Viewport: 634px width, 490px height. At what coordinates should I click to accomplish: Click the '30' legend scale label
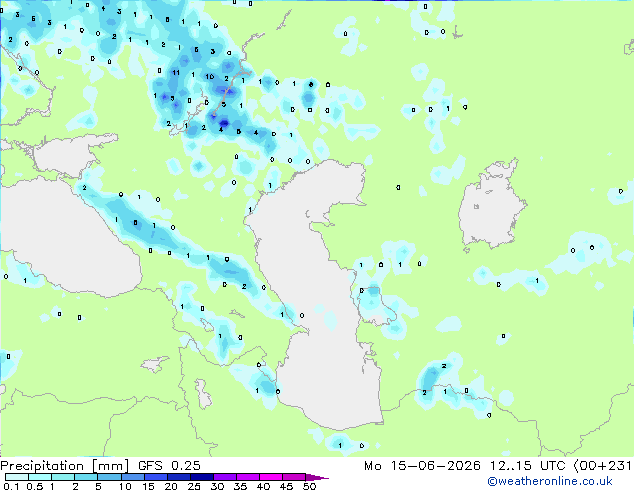pos(218,486)
